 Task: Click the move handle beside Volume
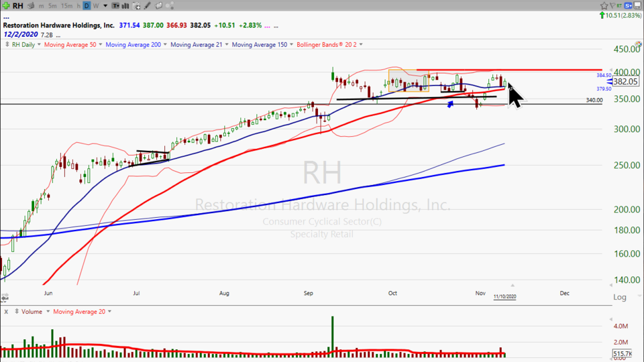click(17, 312)
